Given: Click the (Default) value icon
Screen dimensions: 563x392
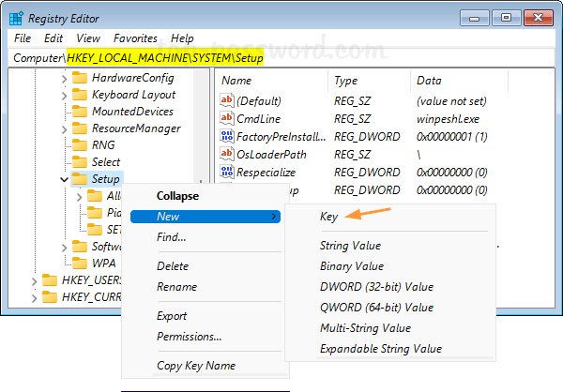Looking at the screenshot, I should click(x=226, y=100).
